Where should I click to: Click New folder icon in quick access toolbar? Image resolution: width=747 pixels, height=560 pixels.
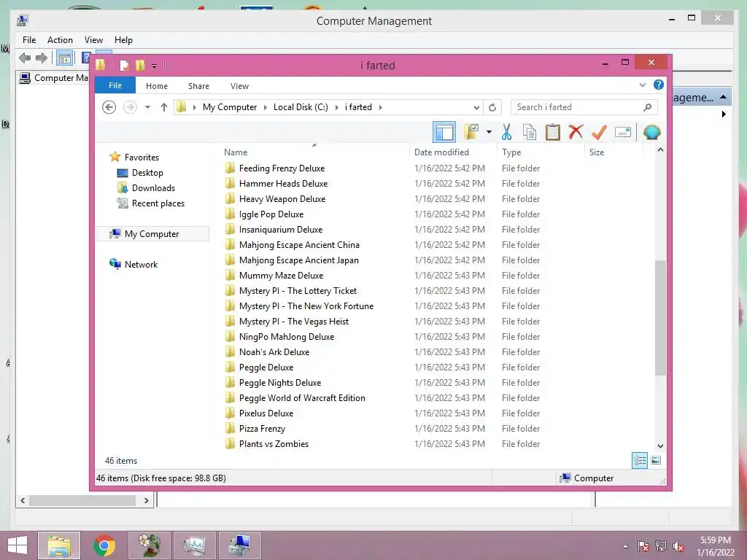click(x=140, y=65)
